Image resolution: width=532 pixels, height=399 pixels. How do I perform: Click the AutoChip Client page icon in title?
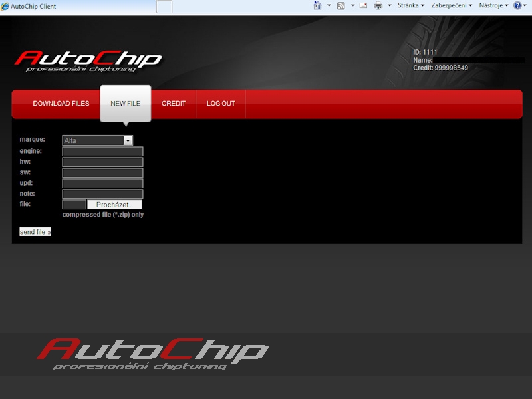click(x=5, y=6)
